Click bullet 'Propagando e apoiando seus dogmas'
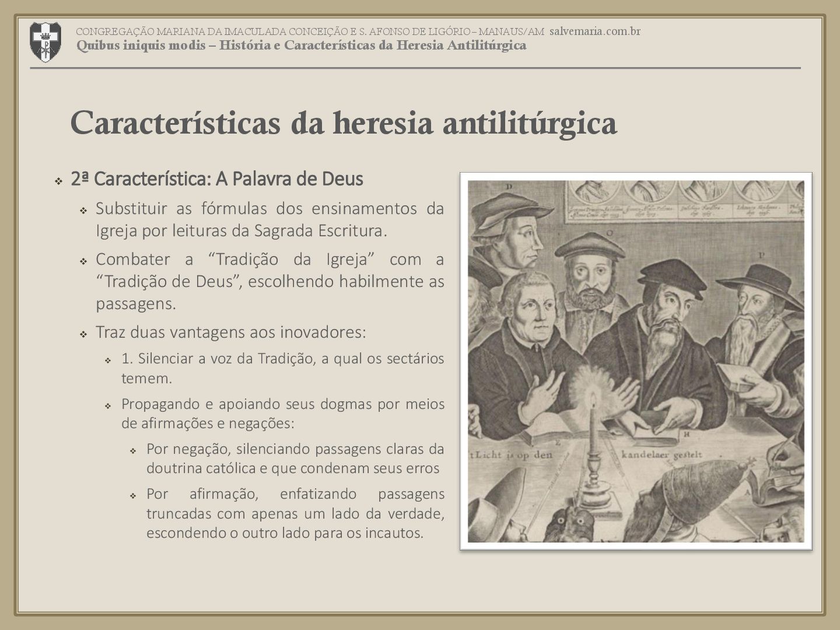 click(x=282, y=414)
